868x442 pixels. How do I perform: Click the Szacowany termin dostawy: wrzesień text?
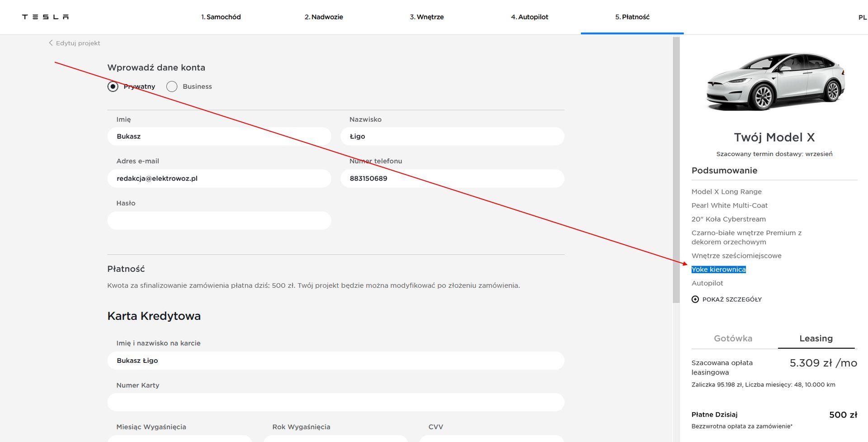[774, 154]
